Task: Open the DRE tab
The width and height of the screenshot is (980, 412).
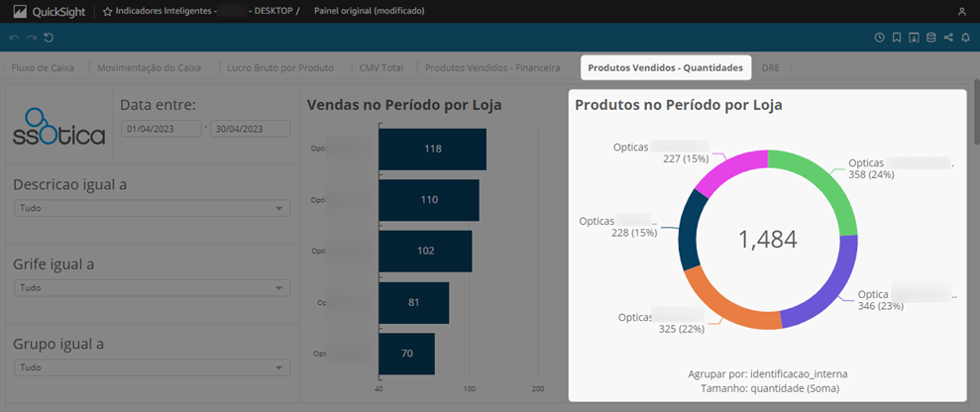Action: (x=771, y=68)
